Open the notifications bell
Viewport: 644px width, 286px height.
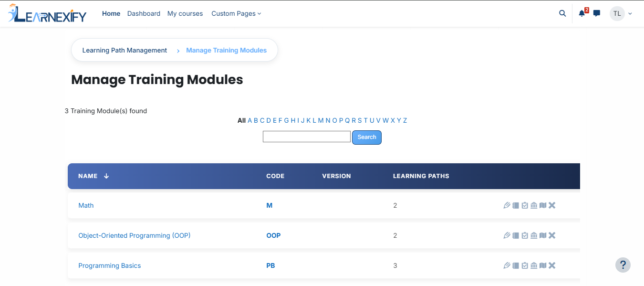click(x=582, y=13)
